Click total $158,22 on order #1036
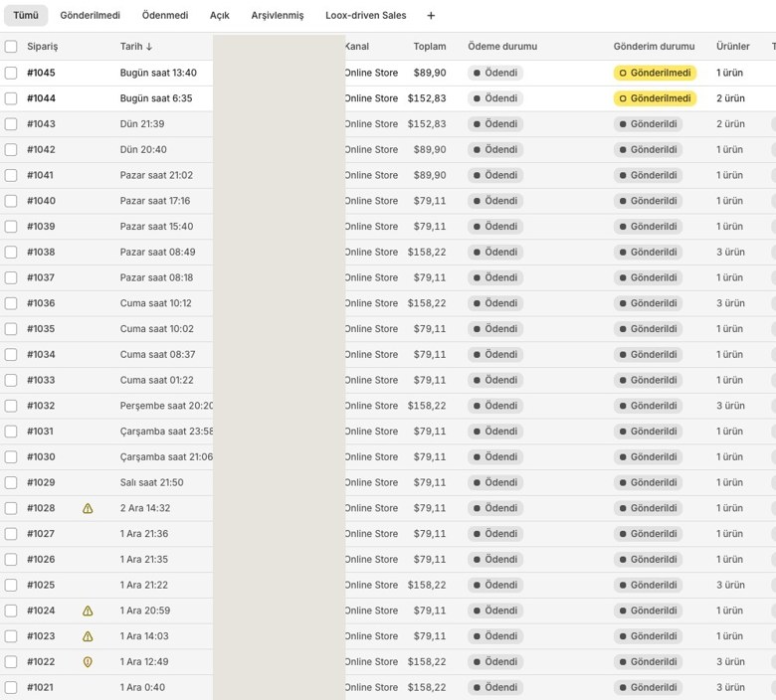 427,303
